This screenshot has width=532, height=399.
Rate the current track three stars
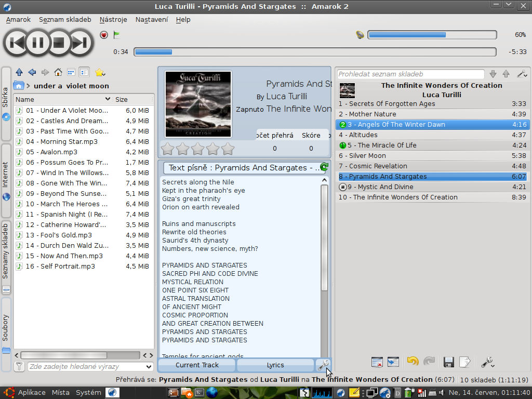click(198, 149)
